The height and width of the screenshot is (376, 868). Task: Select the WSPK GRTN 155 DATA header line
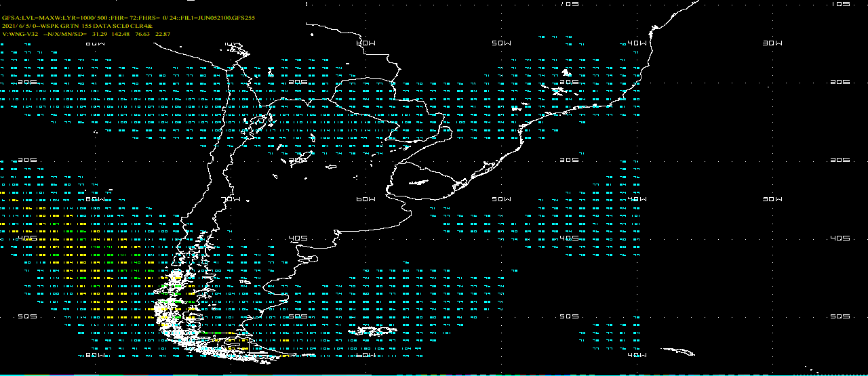88,26
